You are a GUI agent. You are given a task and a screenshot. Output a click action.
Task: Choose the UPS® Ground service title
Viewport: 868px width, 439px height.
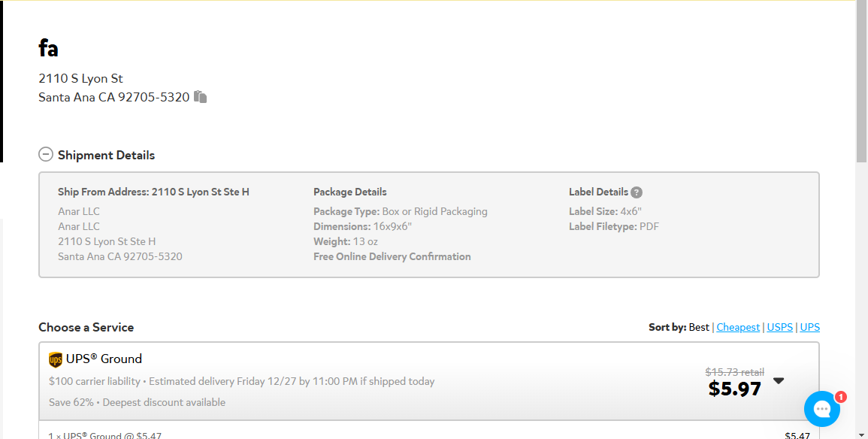[104, 359]
